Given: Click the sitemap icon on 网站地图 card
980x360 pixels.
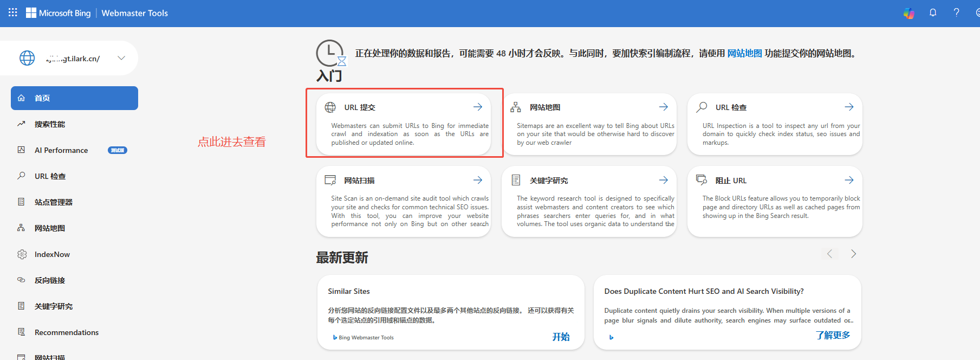Looking at the screenshot, I should (x=516, y=107).
